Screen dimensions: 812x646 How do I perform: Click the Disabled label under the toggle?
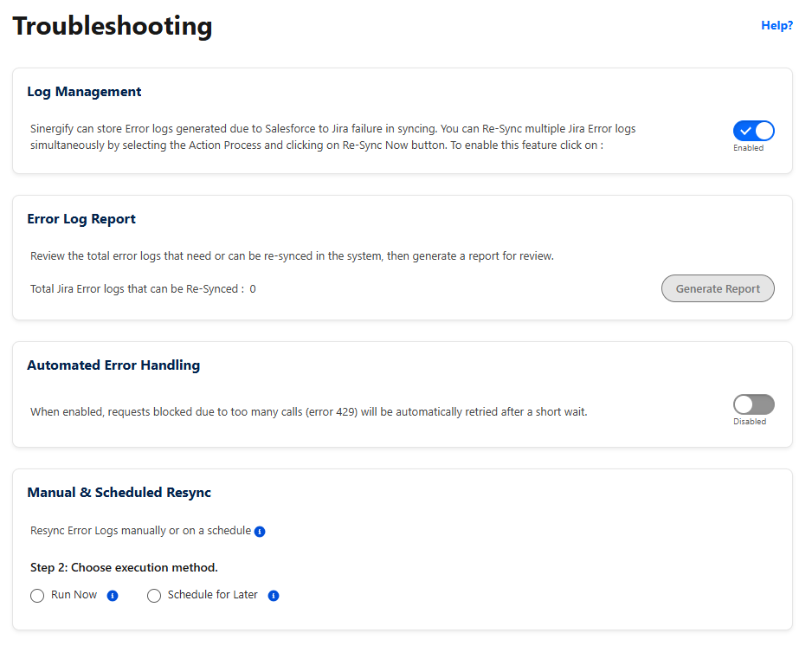click(750, 422)
